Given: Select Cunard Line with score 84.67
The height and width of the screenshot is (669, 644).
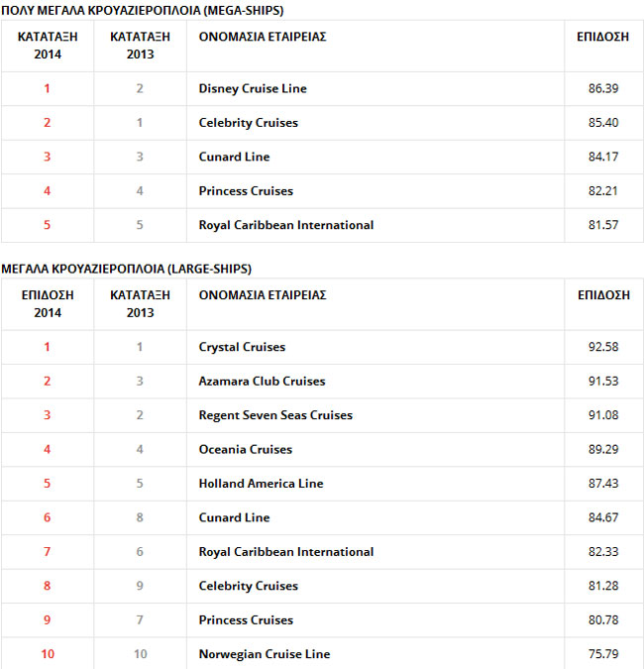Looking at the screenshot, I should point(234,517).
